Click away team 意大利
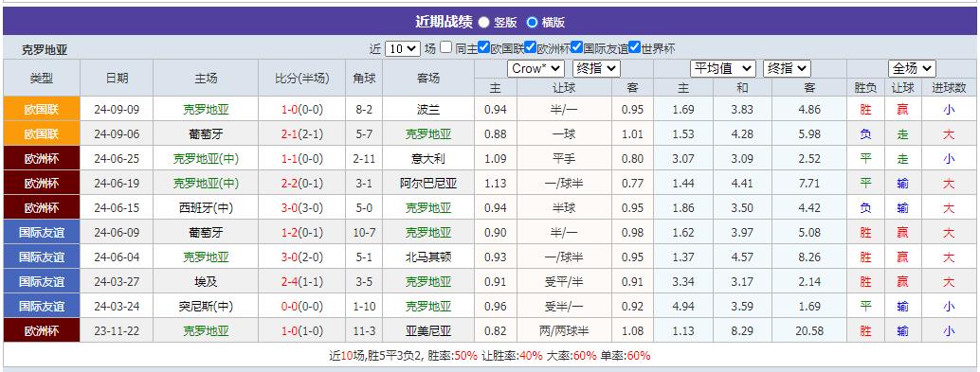Image resolution: width=980 pixels, height=372 pixels. pyautogui.click(x=428, y=159)
